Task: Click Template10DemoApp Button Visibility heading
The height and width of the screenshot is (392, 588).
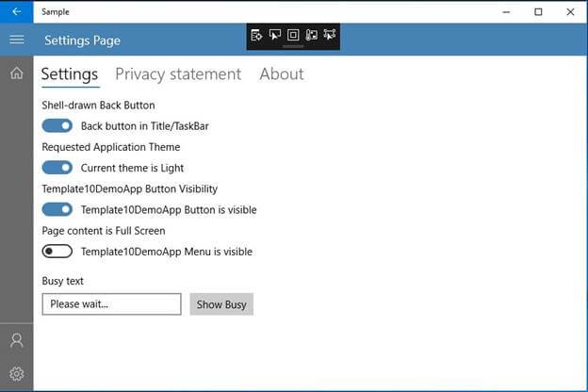Action: (130, 189)
